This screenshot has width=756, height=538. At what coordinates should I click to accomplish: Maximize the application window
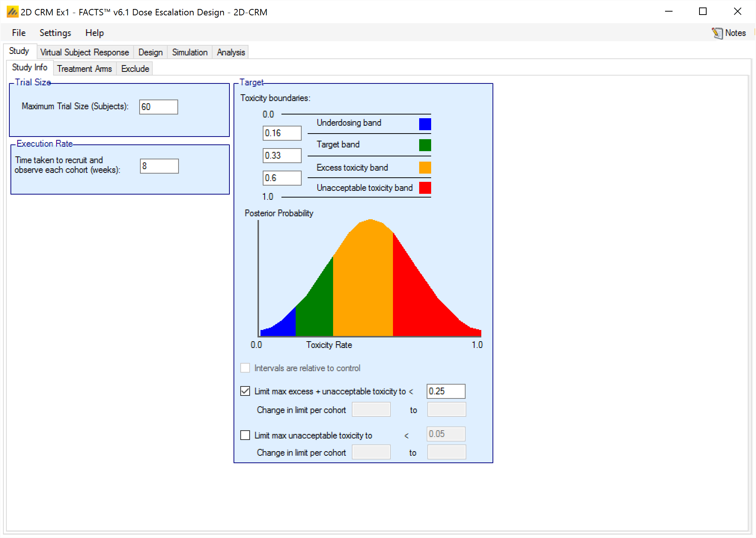coord(702,12)
